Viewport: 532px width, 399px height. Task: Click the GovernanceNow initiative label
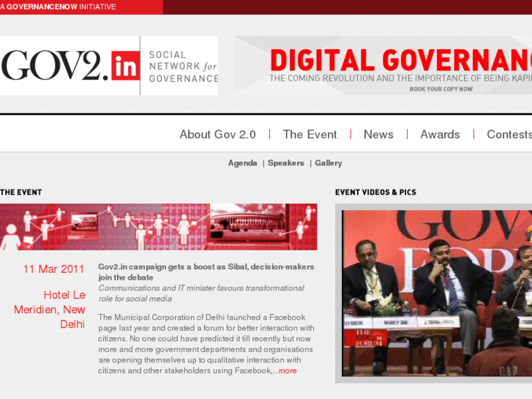tap(58, 7)
